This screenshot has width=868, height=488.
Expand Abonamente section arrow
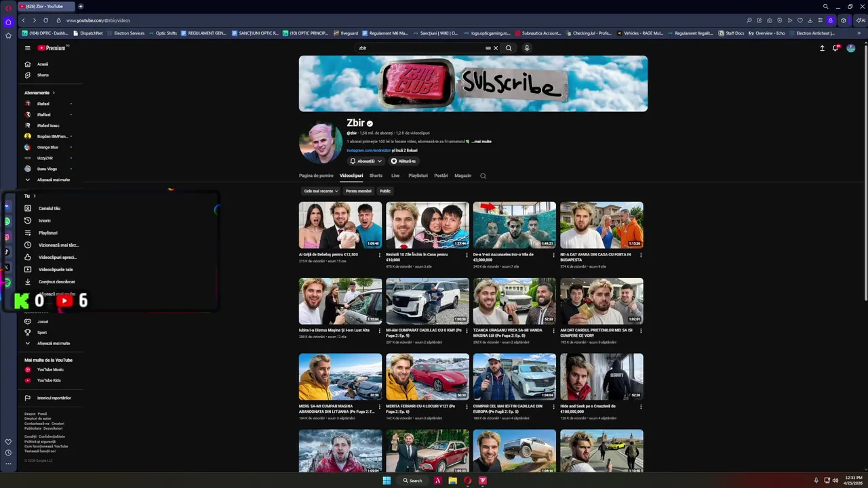pos(54,93)
